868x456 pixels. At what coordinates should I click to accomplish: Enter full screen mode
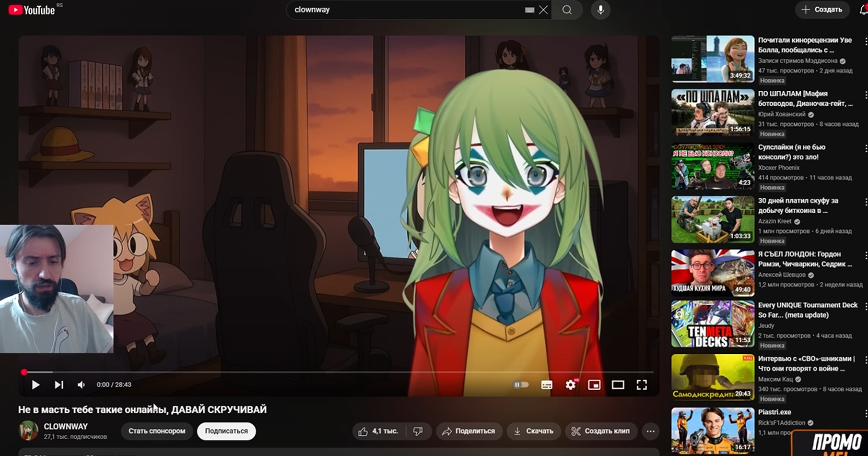[x=642, y=384]
